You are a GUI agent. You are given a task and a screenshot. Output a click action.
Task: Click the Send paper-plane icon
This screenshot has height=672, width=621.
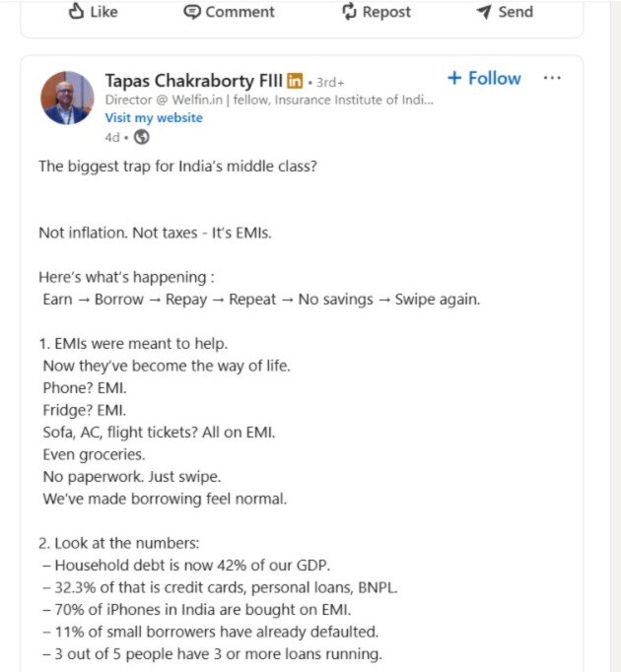[483, 11]
